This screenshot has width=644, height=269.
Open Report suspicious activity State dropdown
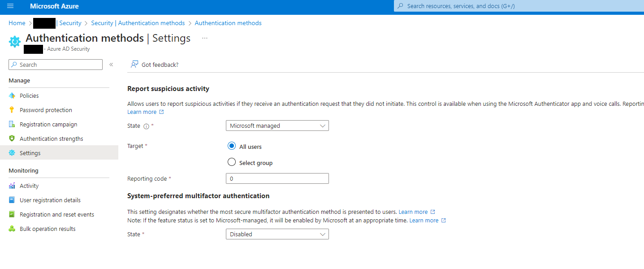277,126
